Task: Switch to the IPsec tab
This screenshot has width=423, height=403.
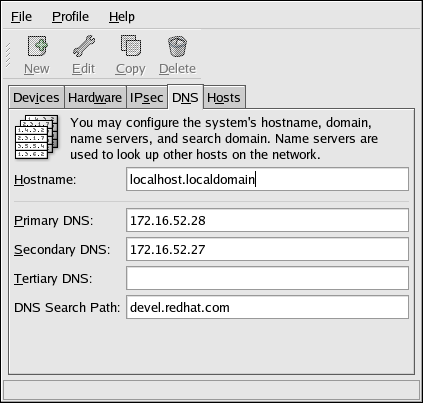Action: (x=146, y=98)
